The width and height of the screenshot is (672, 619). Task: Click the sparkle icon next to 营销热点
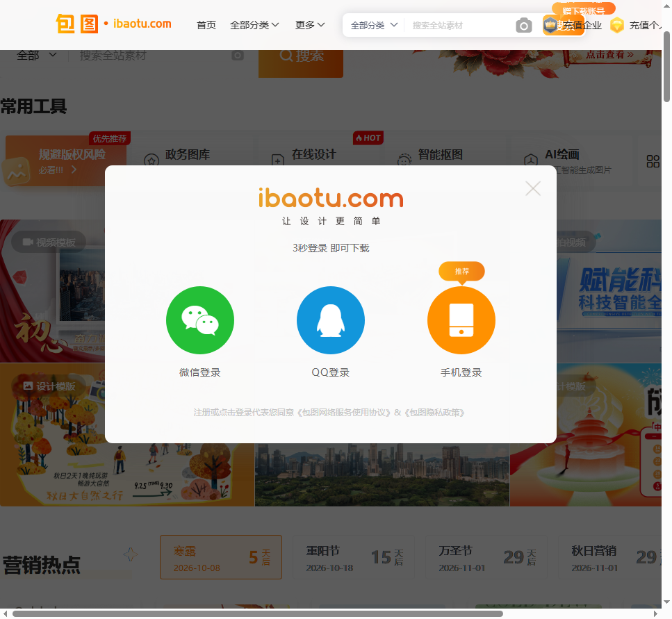pyautogui.click(x=131, y=554)
